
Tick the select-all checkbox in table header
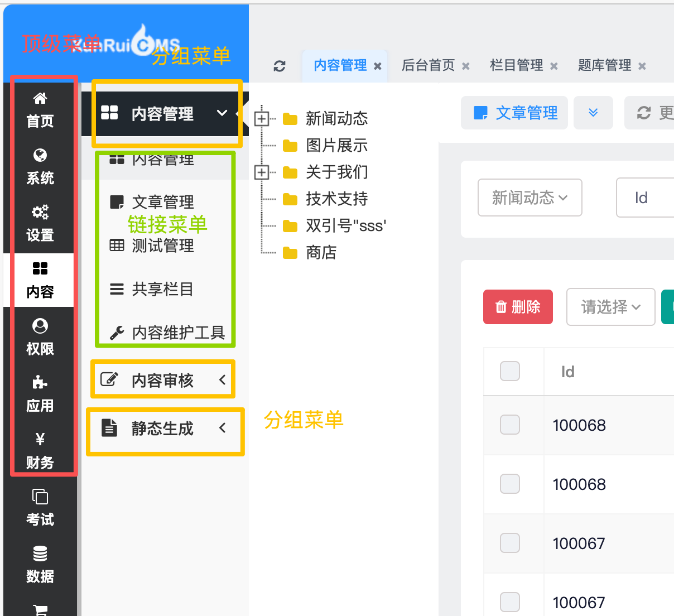[x=510, y=371]
